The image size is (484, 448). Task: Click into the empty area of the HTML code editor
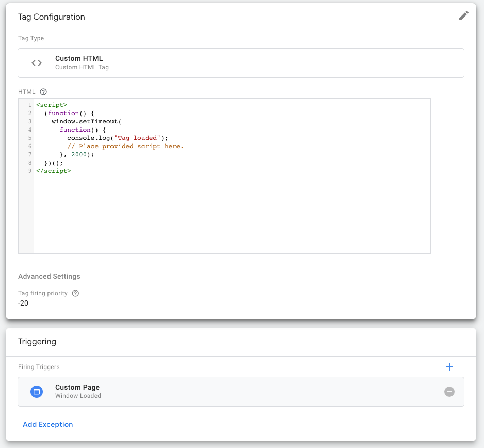pos(232,213)
